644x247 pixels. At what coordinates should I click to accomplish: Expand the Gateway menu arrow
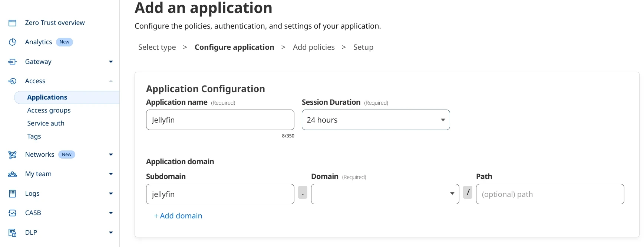pyautogui.click(x=110, y=62)
